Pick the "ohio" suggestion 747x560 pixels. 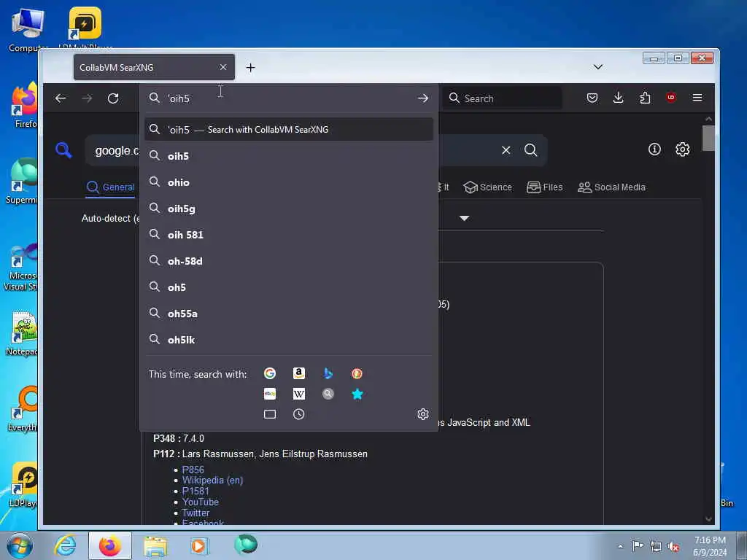click(x=289, y=182)
